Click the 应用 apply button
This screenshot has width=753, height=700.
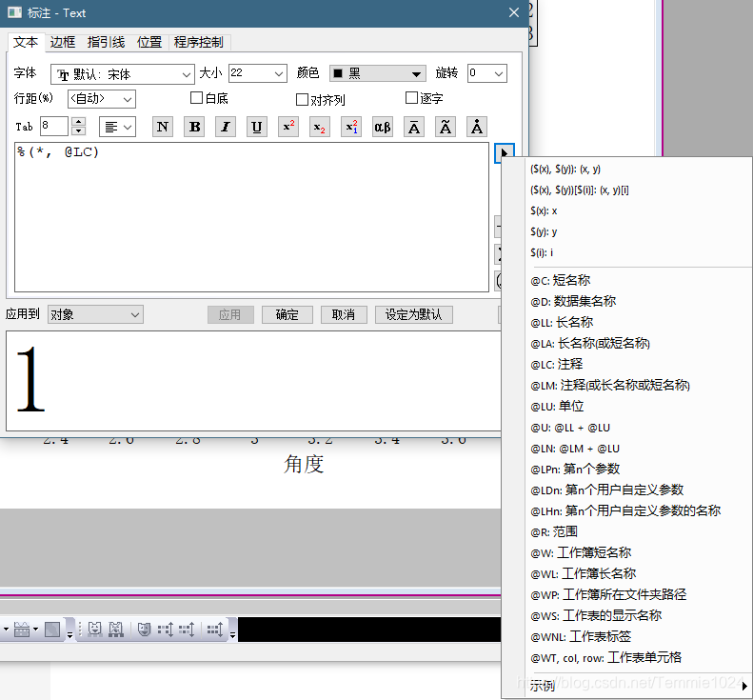point(230,314)
